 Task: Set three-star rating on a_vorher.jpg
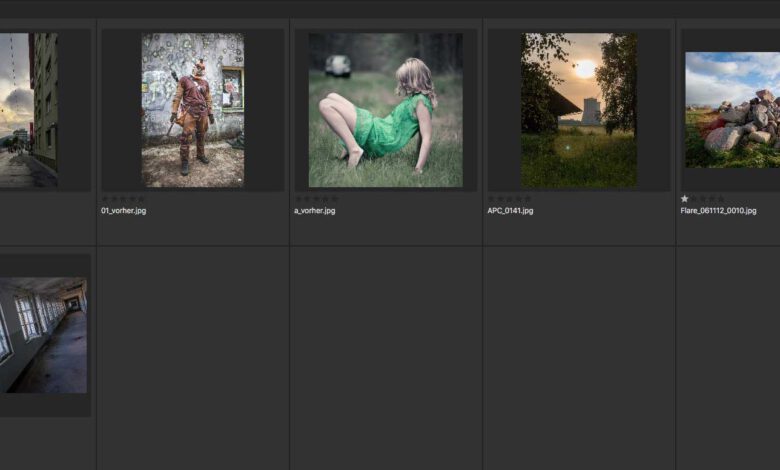click(316, 199)
